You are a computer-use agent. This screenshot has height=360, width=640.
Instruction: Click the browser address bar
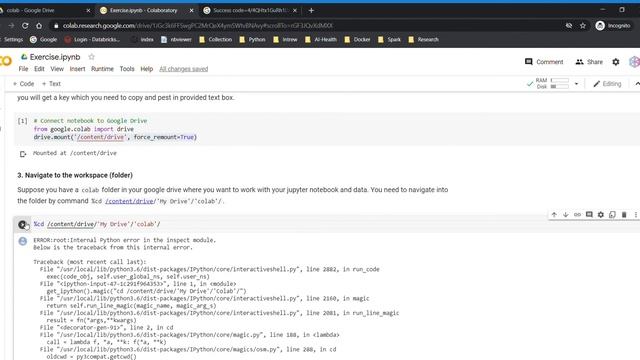coord(306,25)
